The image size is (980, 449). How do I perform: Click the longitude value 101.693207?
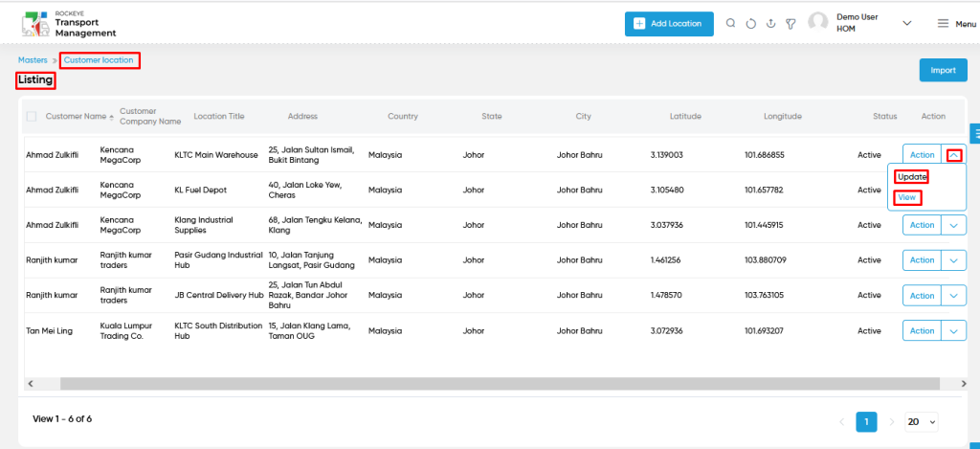(765, 331)
